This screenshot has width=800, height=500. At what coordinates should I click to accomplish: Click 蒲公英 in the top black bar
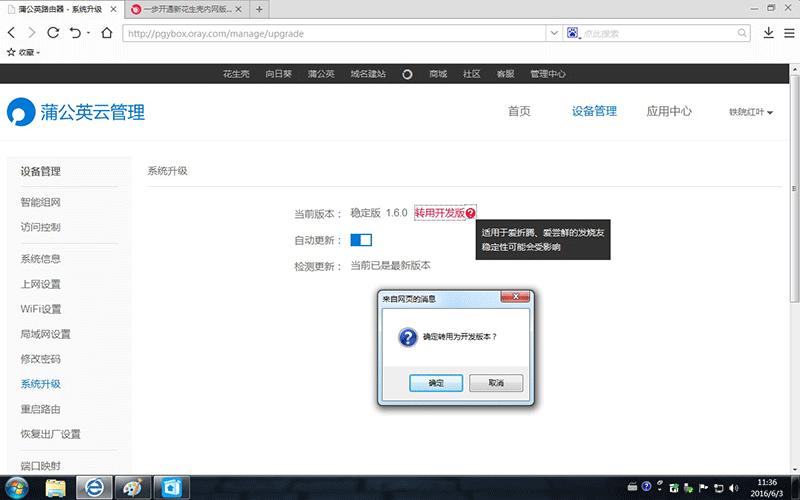pos(321,74)
